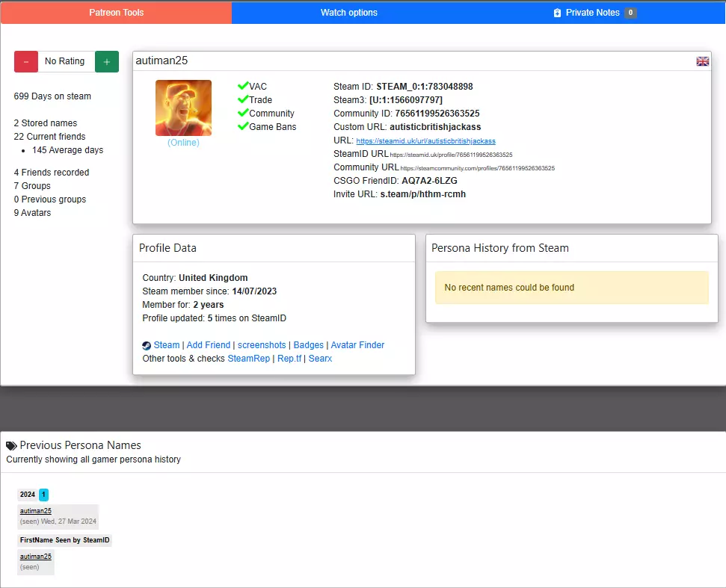Open the SteamRep check link
Image resolution: width=726 pixels, height=588 pixels.
249,359
